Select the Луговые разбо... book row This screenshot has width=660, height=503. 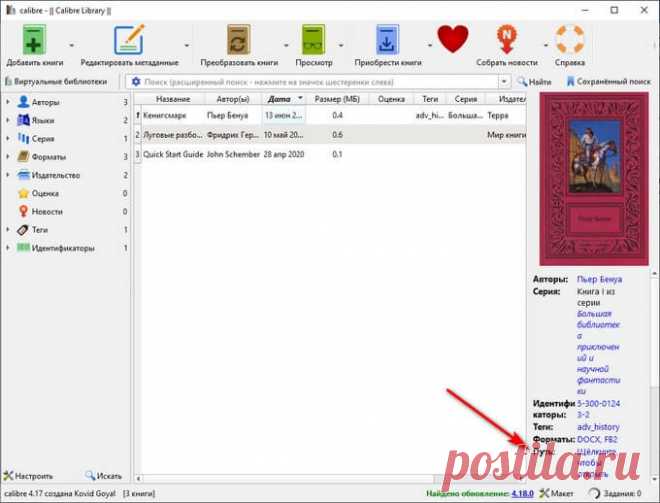point(330,135)
